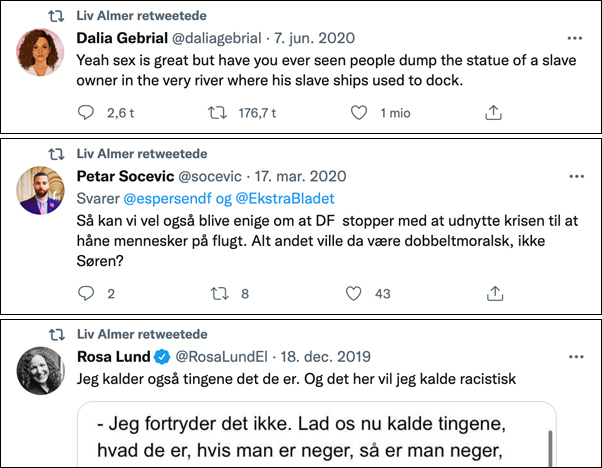Screen dimensions: 602x468
Task: Open Rosa Lund's profile picture
Action: [x=40, y=371]
